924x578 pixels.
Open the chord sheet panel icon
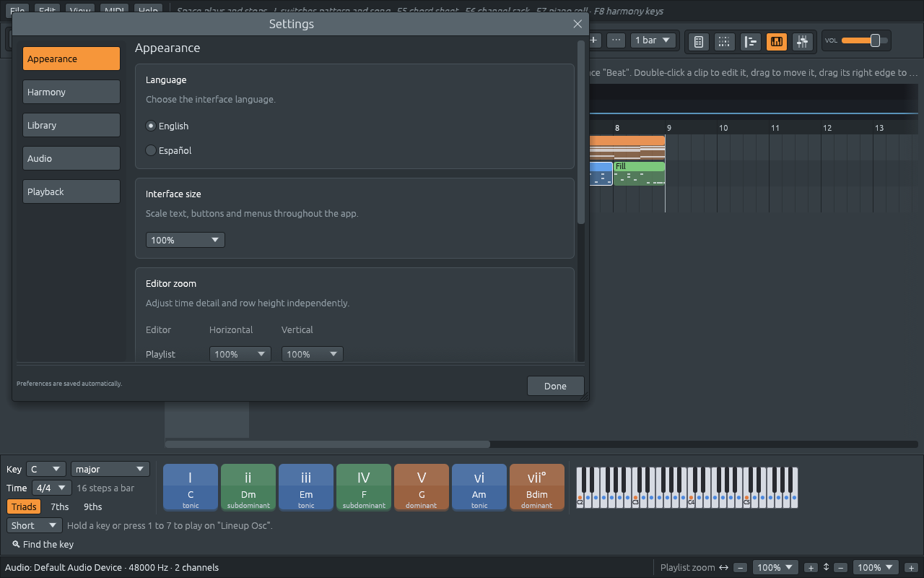click(x=699, y=41)
